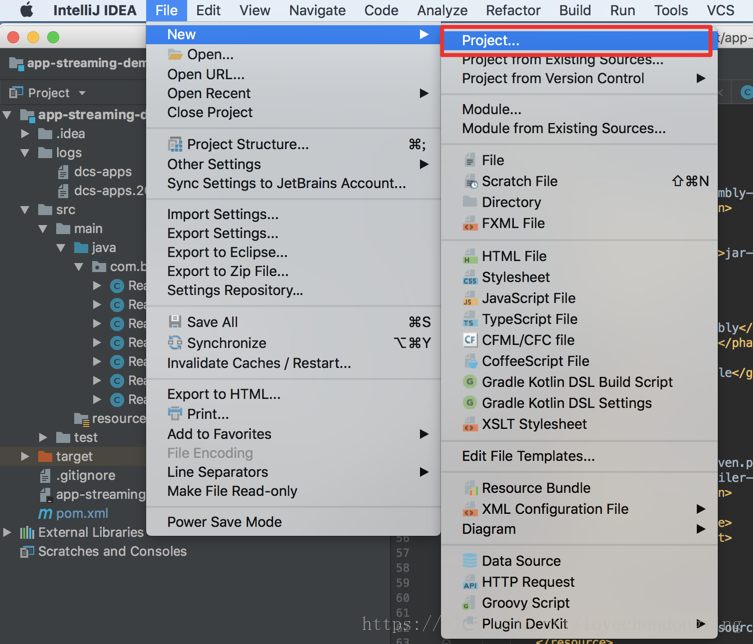
Task: Expand the test folder arrow
Action: coord(43,437)
